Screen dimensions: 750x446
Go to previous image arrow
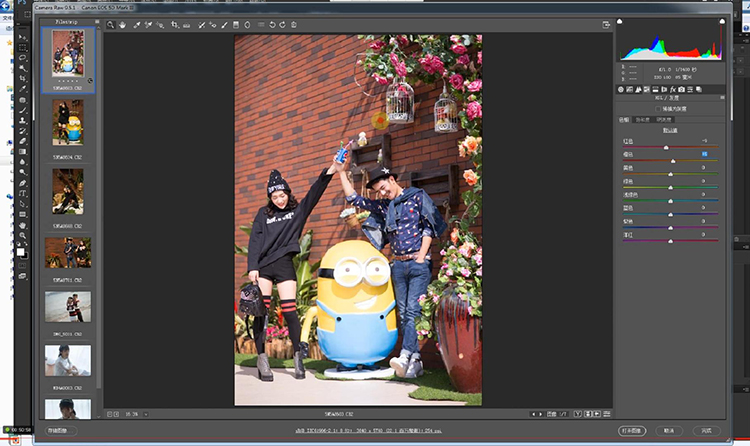(x=533, y=414)
